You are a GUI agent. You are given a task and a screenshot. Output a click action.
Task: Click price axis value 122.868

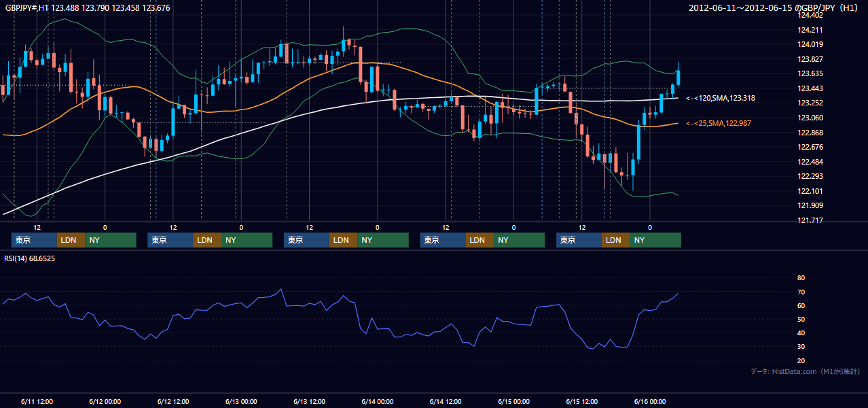point(810,133)
